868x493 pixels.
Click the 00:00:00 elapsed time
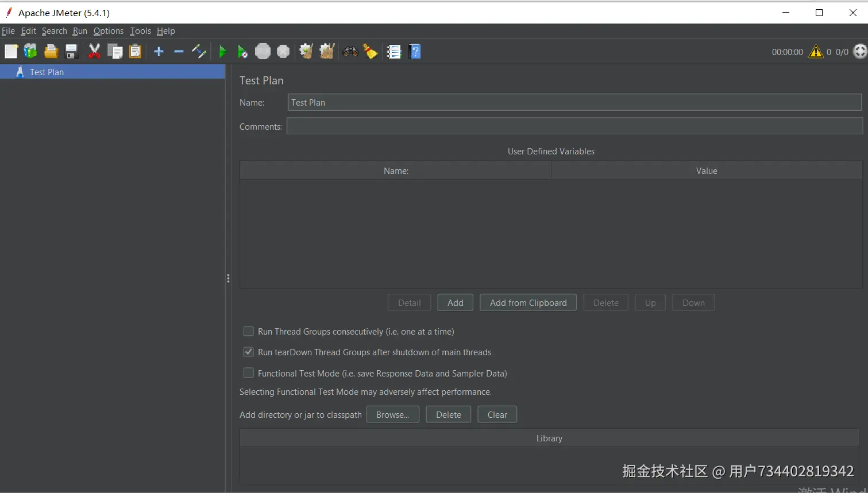787,52
